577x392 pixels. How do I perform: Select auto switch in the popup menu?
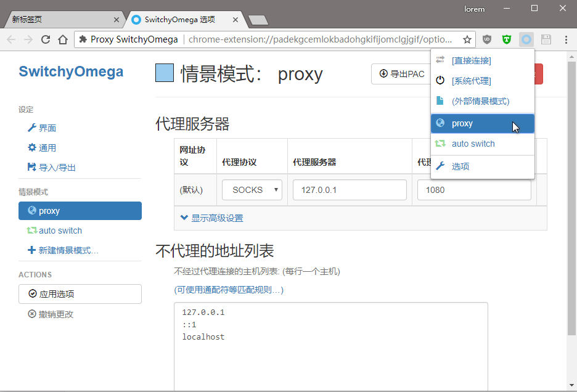tap(483, 144)
